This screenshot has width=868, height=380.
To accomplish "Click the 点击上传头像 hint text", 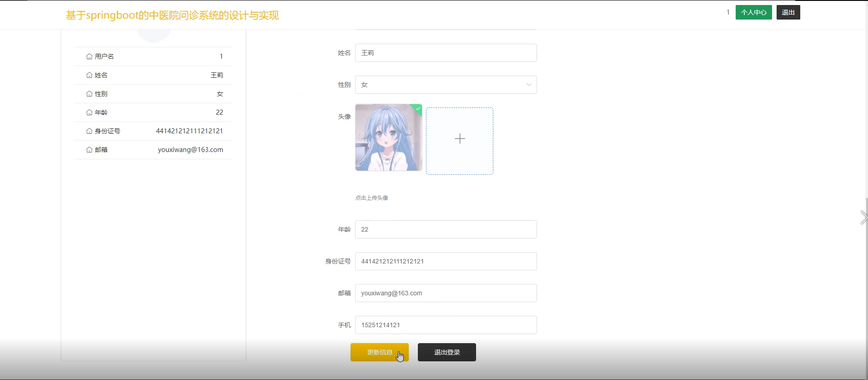I will coord(371,198).
